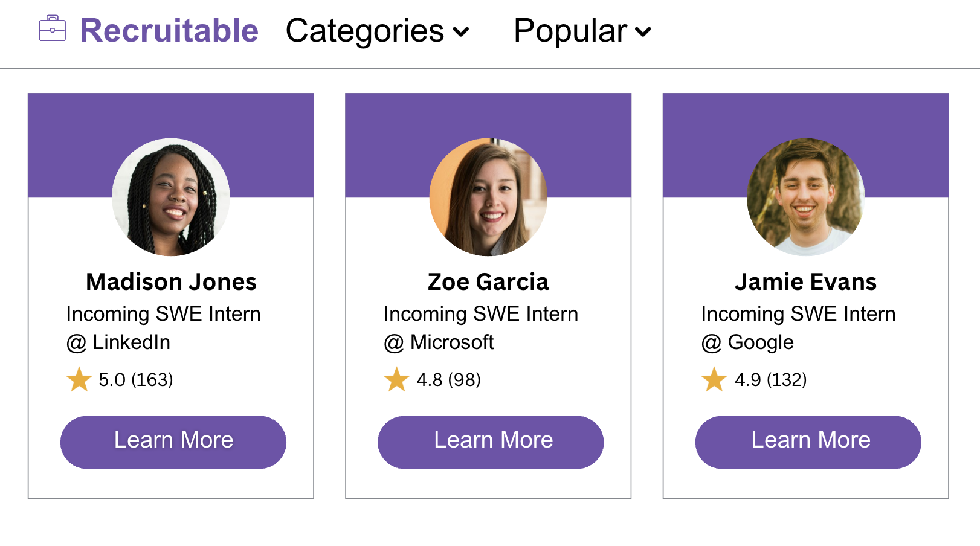
Task: Click the star icon on Zoe Garcia's rating
Action: (396, 380)
